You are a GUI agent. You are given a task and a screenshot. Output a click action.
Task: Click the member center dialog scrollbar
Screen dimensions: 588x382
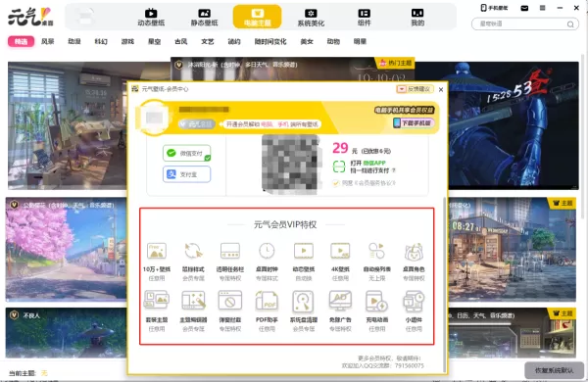[445, 284]
